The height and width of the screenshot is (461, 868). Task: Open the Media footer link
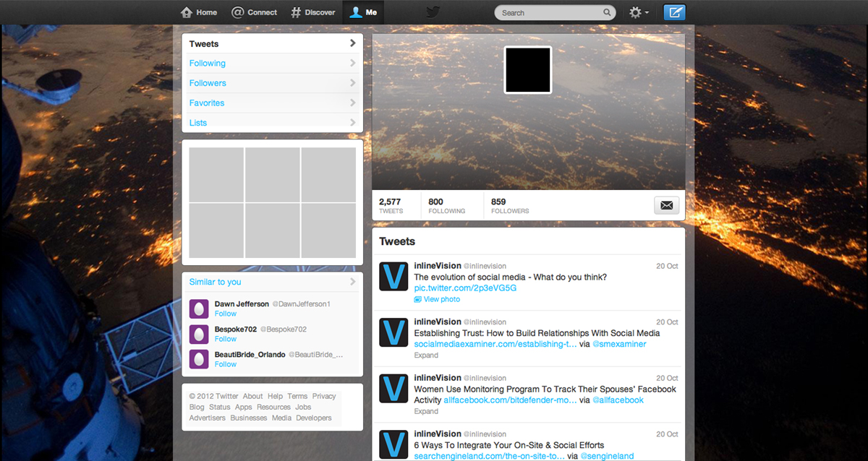(x=282, y=418)
